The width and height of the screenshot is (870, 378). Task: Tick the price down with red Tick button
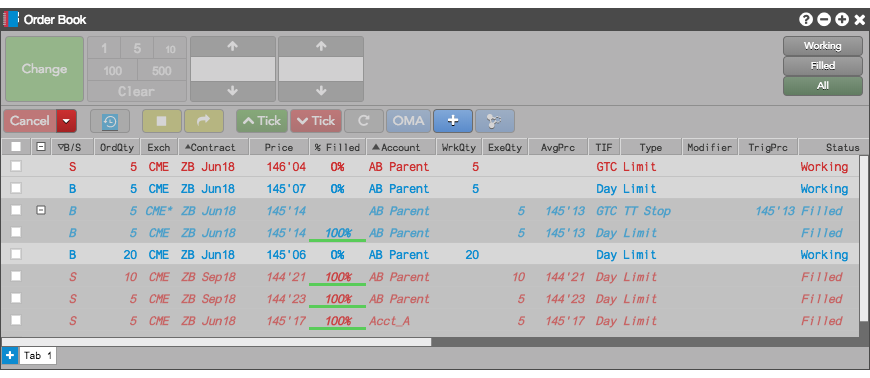click(x=316, y=121)
